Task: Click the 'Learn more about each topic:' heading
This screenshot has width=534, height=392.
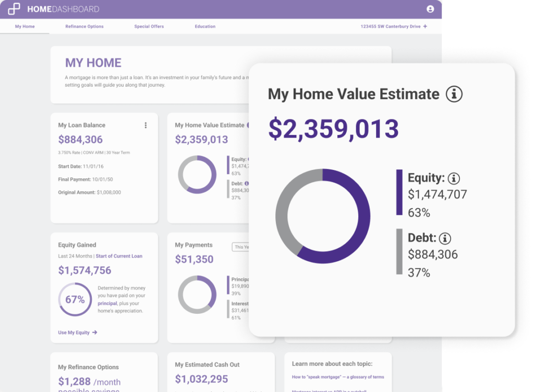Action: click(x=332, y=364)
